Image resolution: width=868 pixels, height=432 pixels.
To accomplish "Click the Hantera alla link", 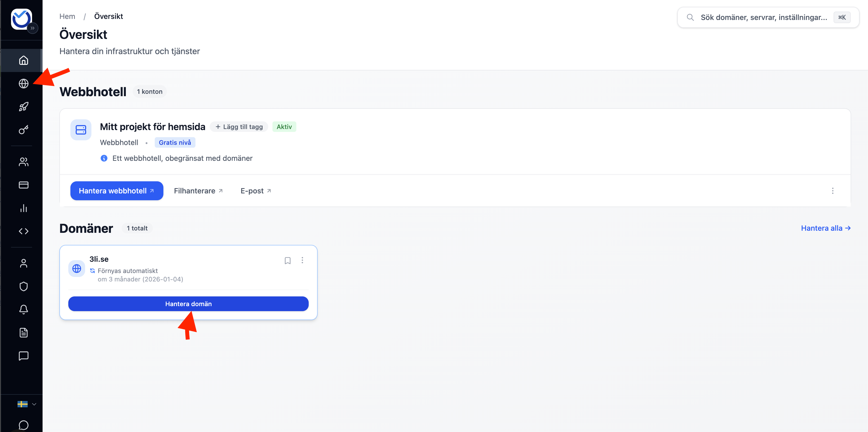I will 825,228.
